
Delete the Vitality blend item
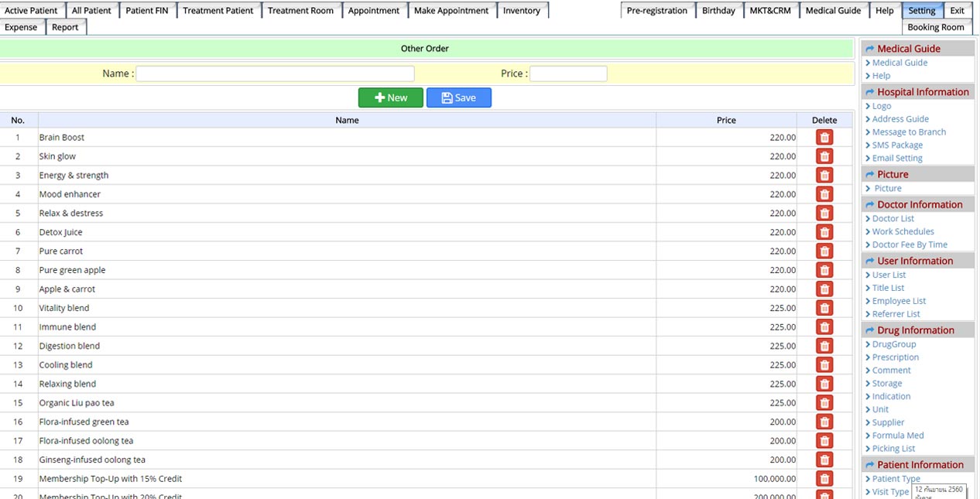[x=824, y=308]
